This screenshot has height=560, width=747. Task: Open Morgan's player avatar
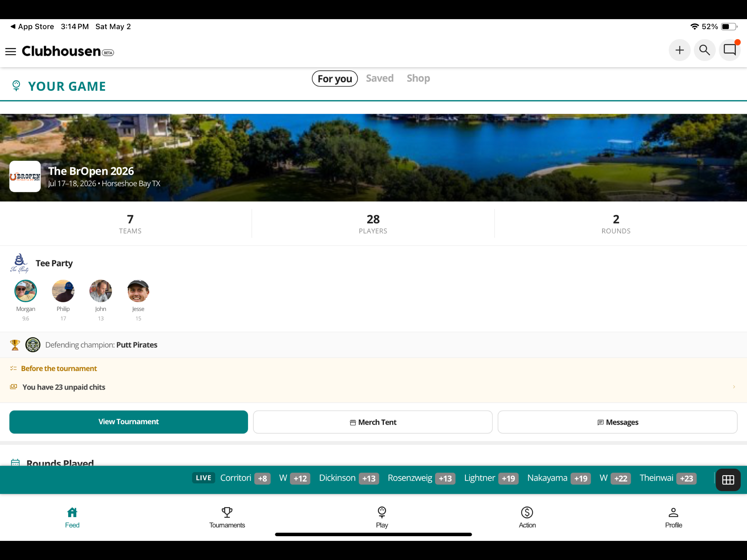point(25,291)
